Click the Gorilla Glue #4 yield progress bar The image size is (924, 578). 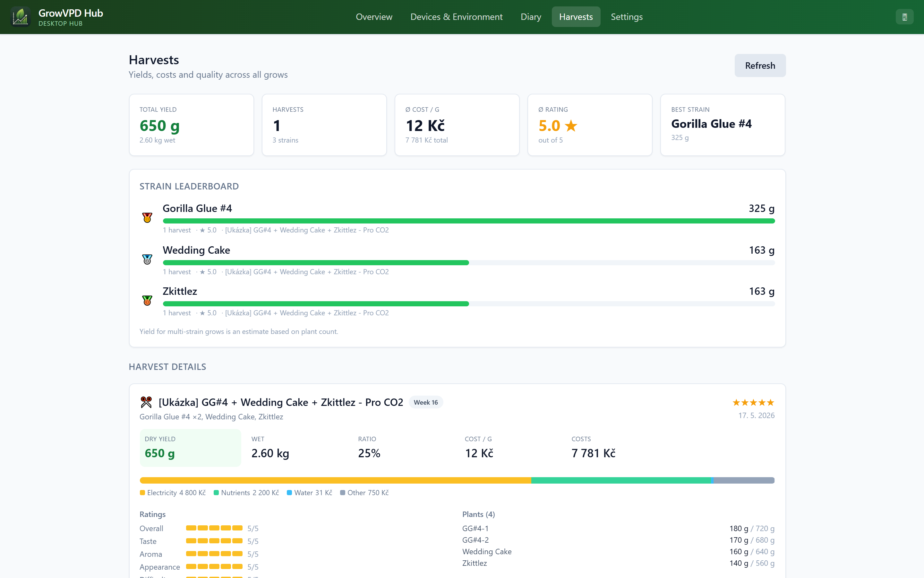click(x=469, y=221)
